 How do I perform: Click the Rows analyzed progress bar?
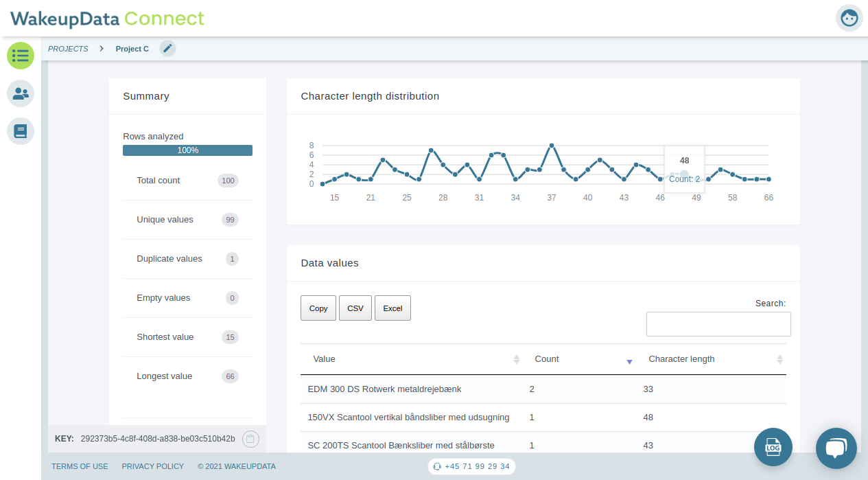[x=187, y=150]
